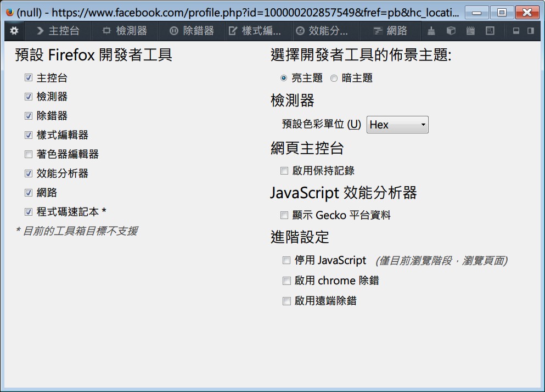545x392 pixels.
Task: Maximize the developer tools window
Action: [x=502, y=13]
